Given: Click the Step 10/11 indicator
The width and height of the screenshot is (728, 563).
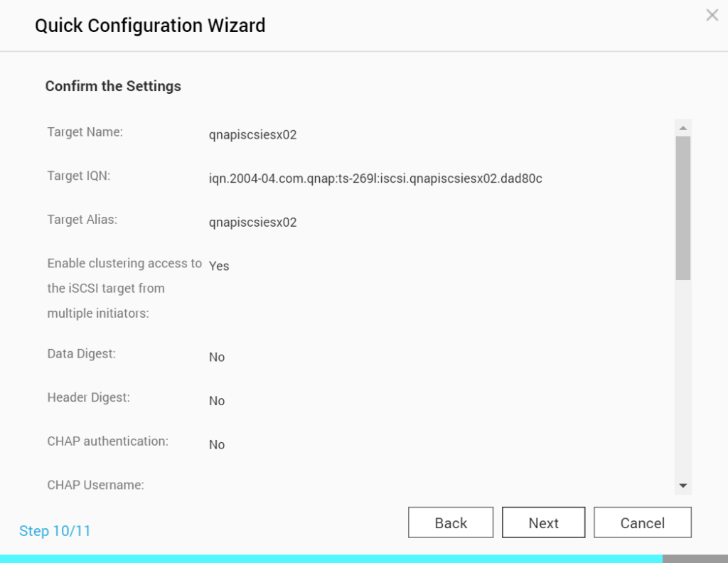Looking at the screenshot, I should point(55,531).
